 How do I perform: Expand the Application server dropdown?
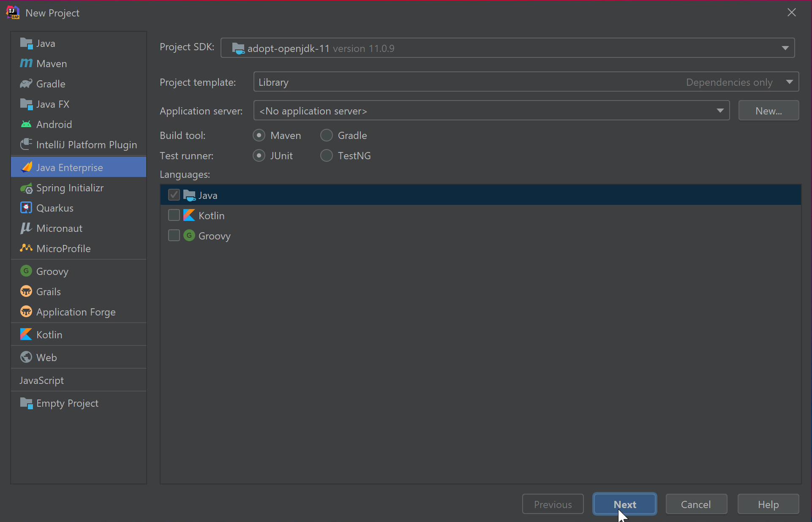pyautogui.click(x=719, y=110)
